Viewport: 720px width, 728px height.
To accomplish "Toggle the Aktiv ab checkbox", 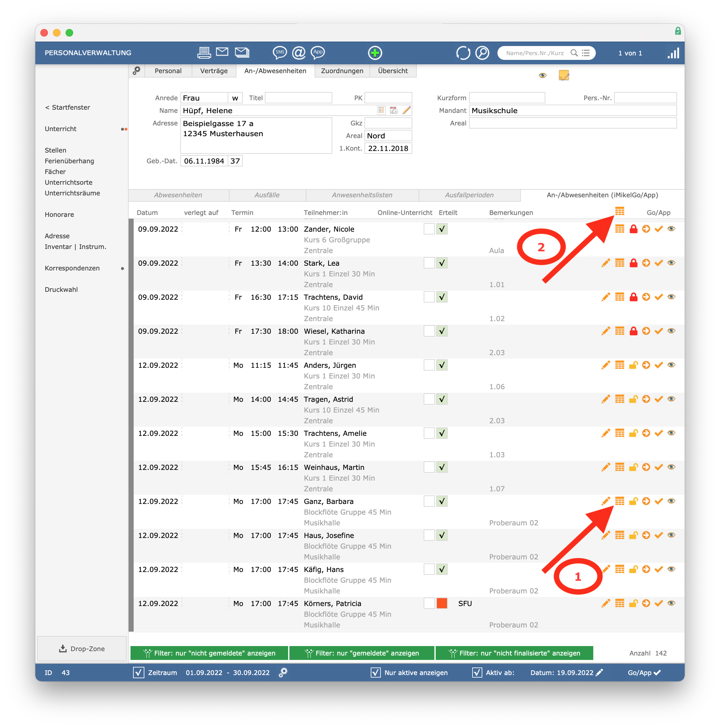I will pyautogui.click(x=477, y=673).
